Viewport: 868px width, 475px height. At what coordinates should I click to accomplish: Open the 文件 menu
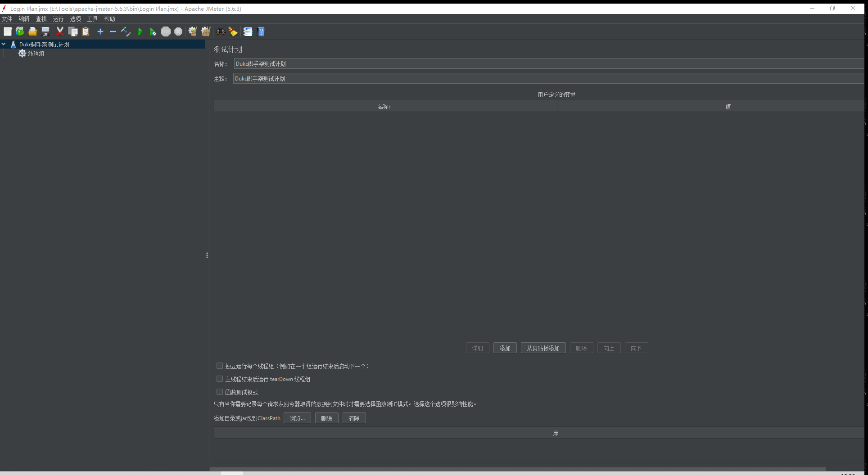pos(7,19)
